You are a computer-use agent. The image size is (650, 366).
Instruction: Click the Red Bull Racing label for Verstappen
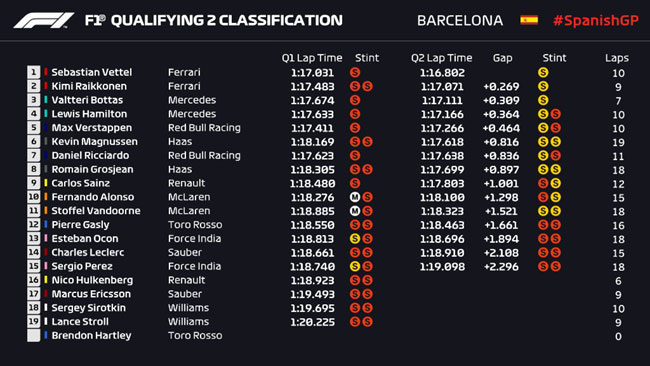coord(204,128)
